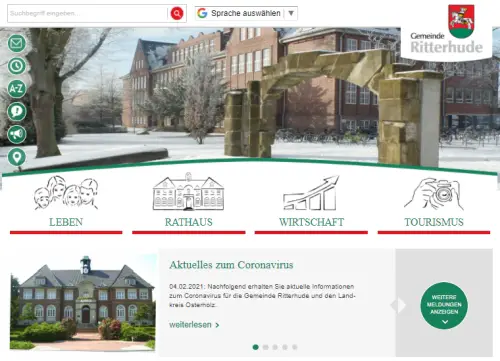Click the megaphone announcements icon
Viewport: 500px width, 361px height.
click(x=17, y=134)
